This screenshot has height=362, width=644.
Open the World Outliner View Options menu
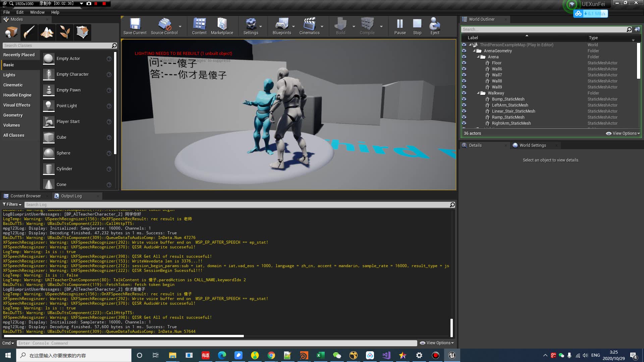click(623, 133)
